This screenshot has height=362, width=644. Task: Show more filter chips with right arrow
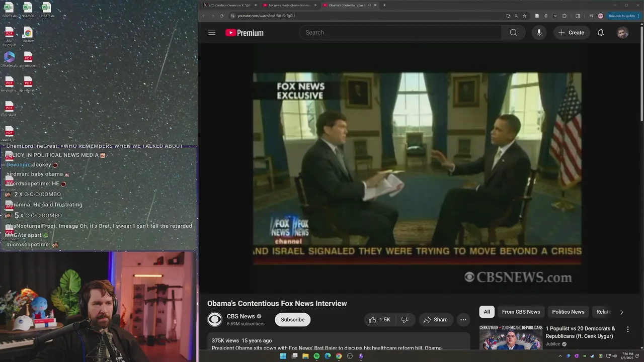point(621,312)
